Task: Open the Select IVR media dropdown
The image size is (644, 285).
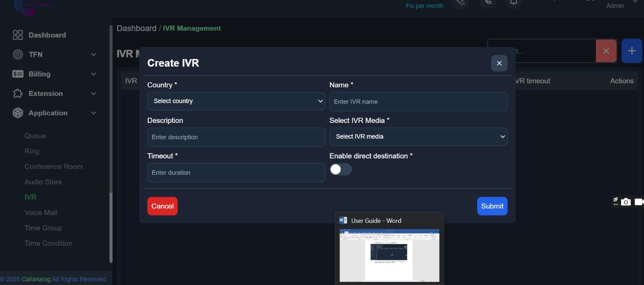Action: pos(418,137)
